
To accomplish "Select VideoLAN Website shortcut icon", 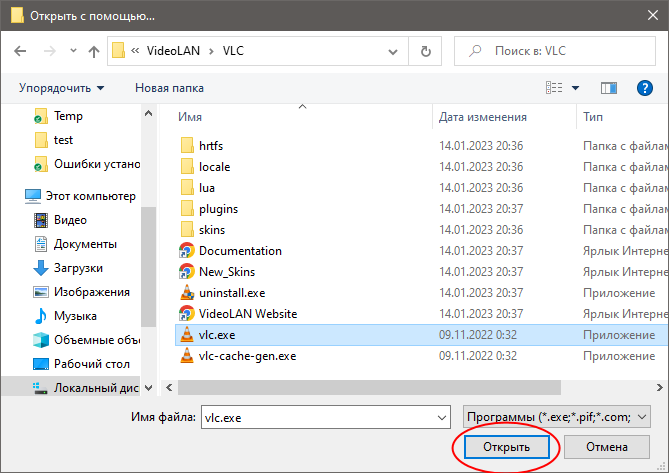I will click(186, 314).
